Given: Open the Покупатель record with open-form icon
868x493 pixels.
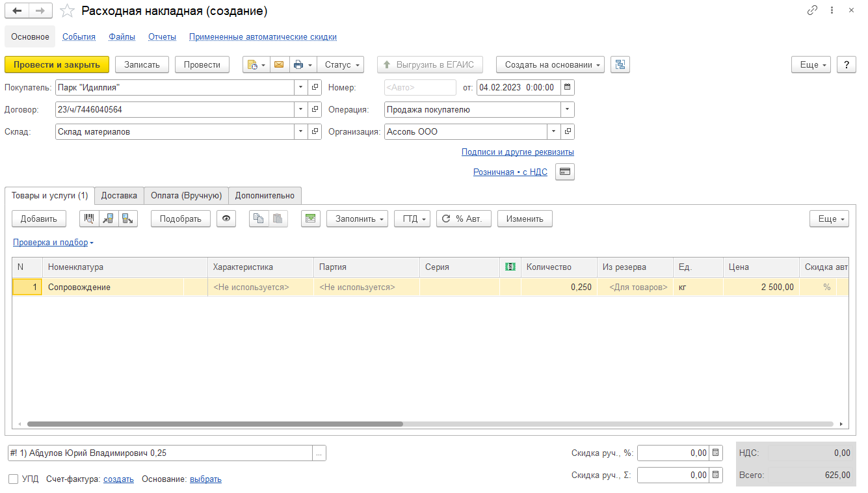Looking at the screenshot, I should (315, 87).
